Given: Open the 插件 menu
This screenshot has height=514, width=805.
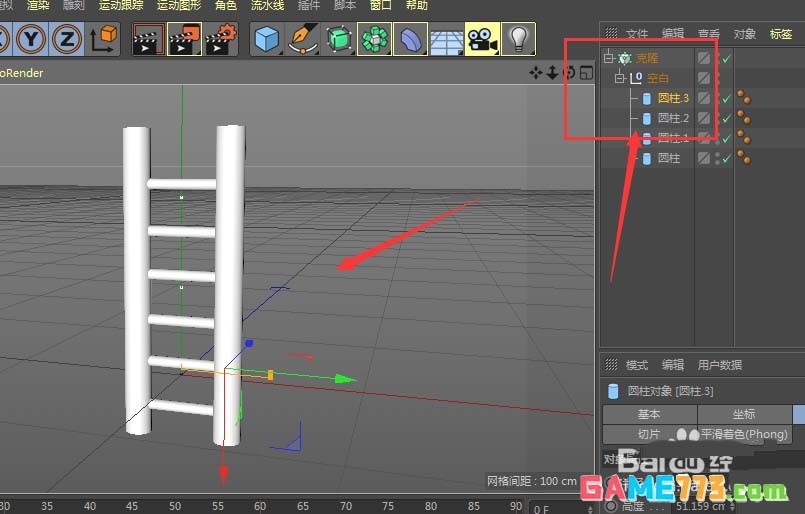Looking at the screenshot, I should pyautogui.click(x=309, y=5).
